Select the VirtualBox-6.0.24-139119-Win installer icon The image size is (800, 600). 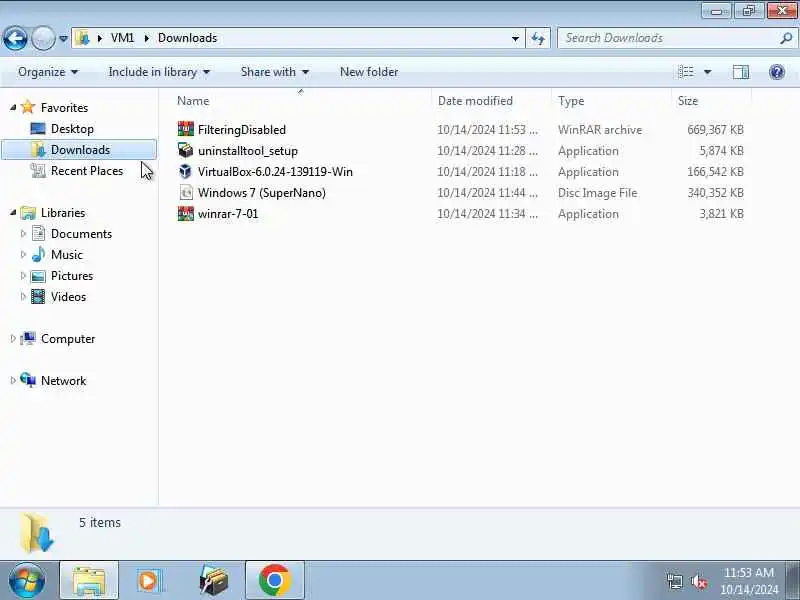[186, 171]
